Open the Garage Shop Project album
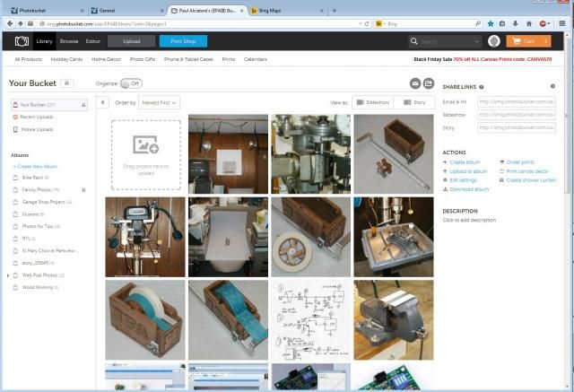The width and height of the screenshot is (574, 392). (42, 202)
